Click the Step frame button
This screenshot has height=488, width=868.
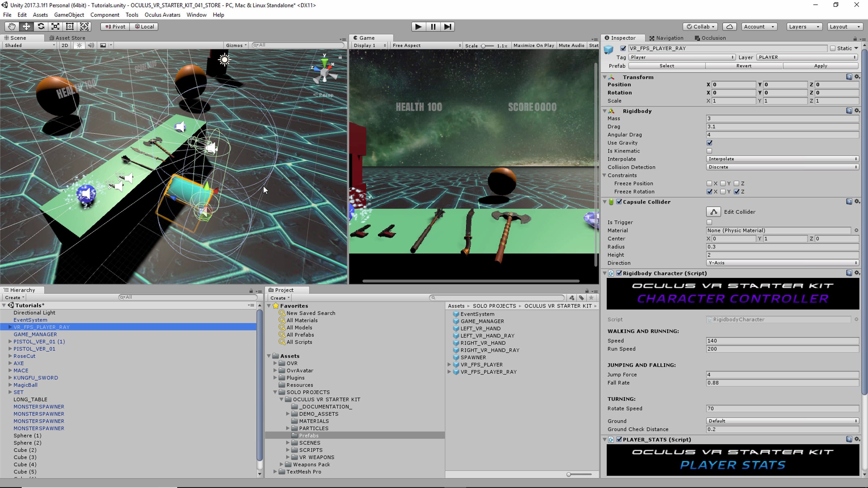[x=447, y=26]
